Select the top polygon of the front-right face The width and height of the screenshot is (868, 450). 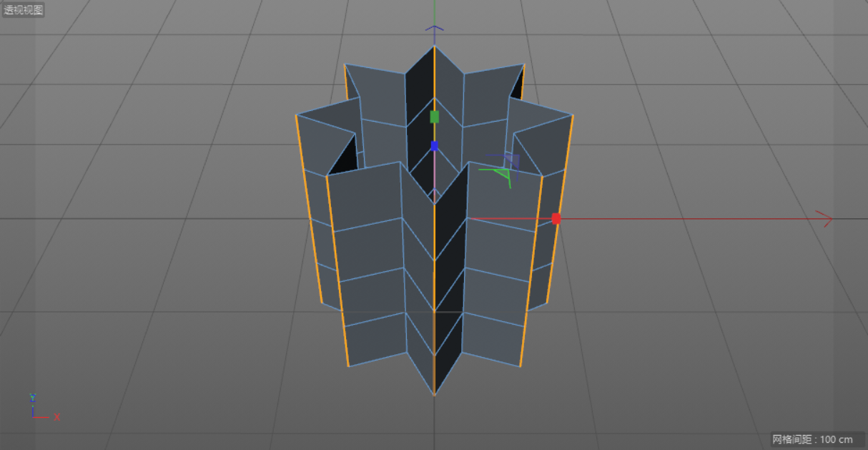pos(503,195)
